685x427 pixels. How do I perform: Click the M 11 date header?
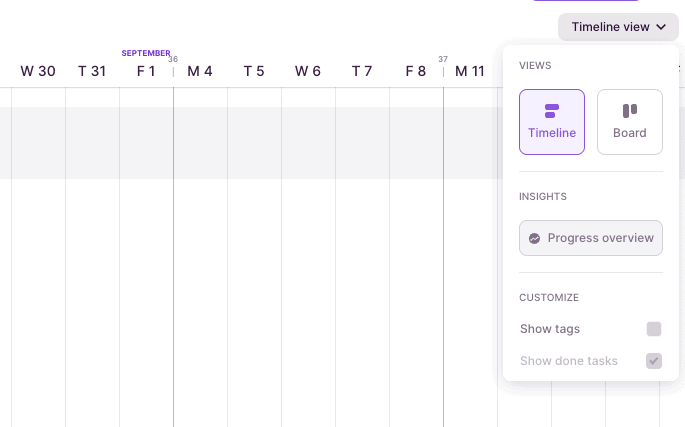pyautogui.click(x=470, y=71)
